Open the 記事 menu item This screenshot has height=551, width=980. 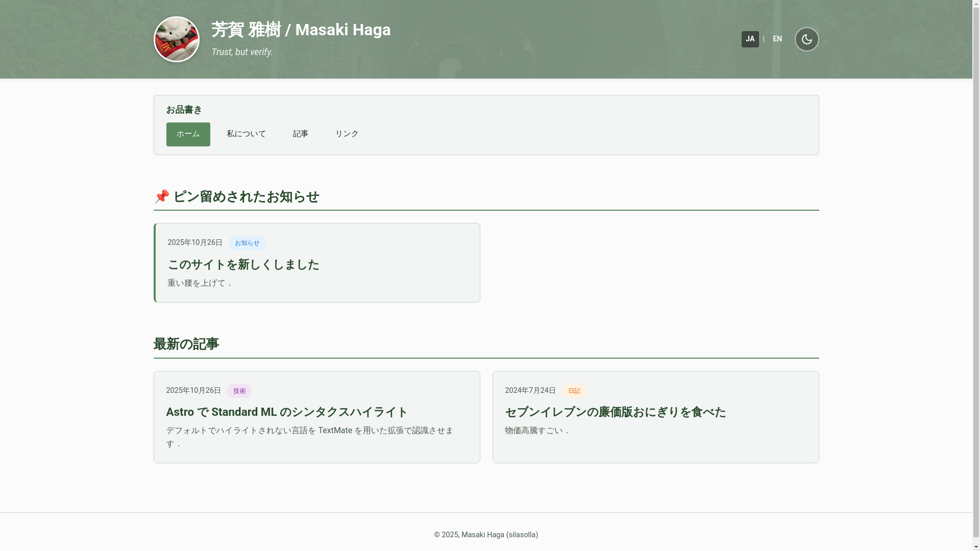[300, 134]
